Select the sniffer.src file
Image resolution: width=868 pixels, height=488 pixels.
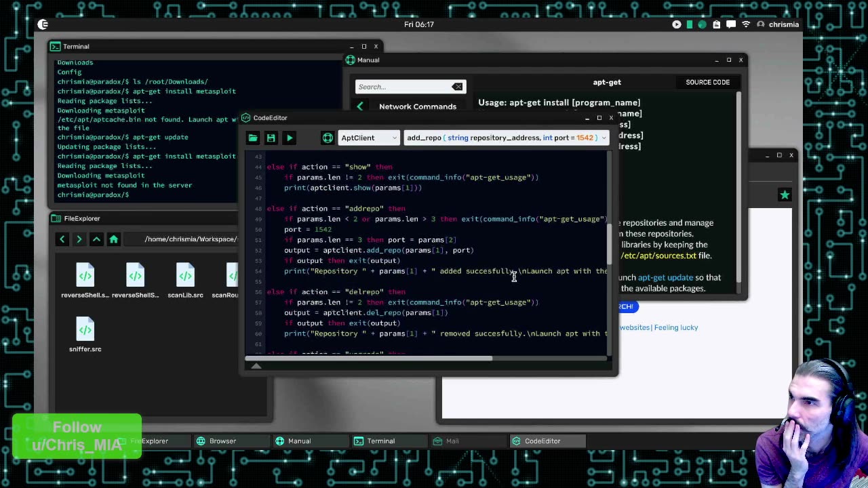[85, 335]
